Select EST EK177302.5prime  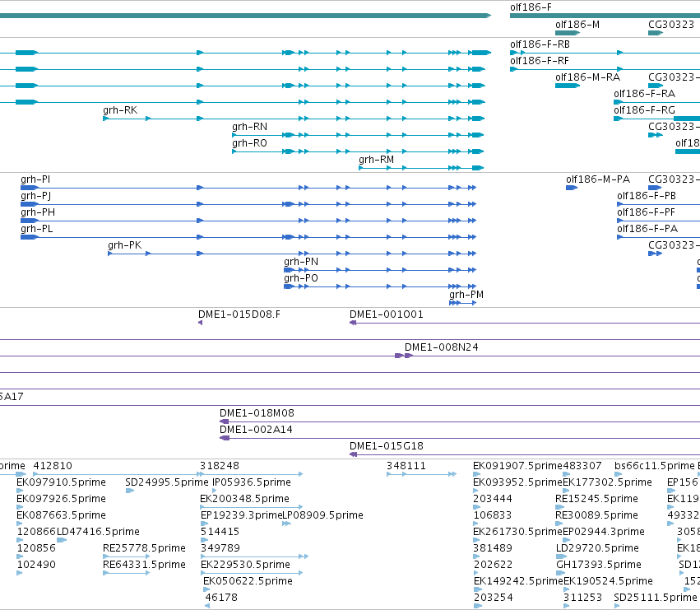click(607, 482)
